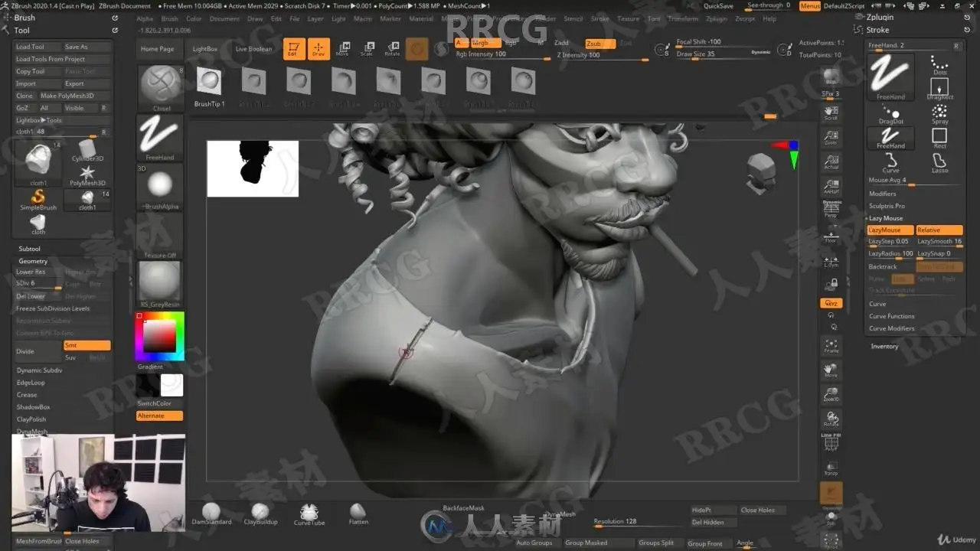Expand the stroke Modifiers section
This screenshot has height=551, width=980.
(x=882, y=194)
